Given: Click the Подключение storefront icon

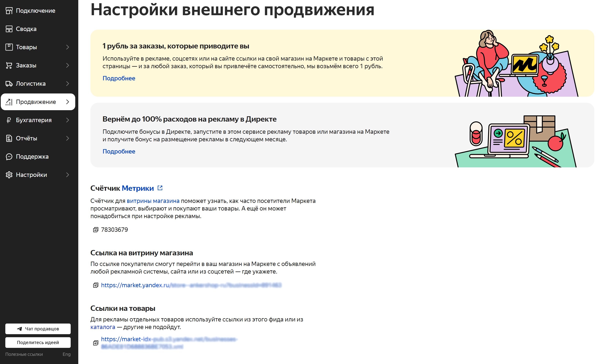Looking at the screenshot, I should click(x=9, y=11).
